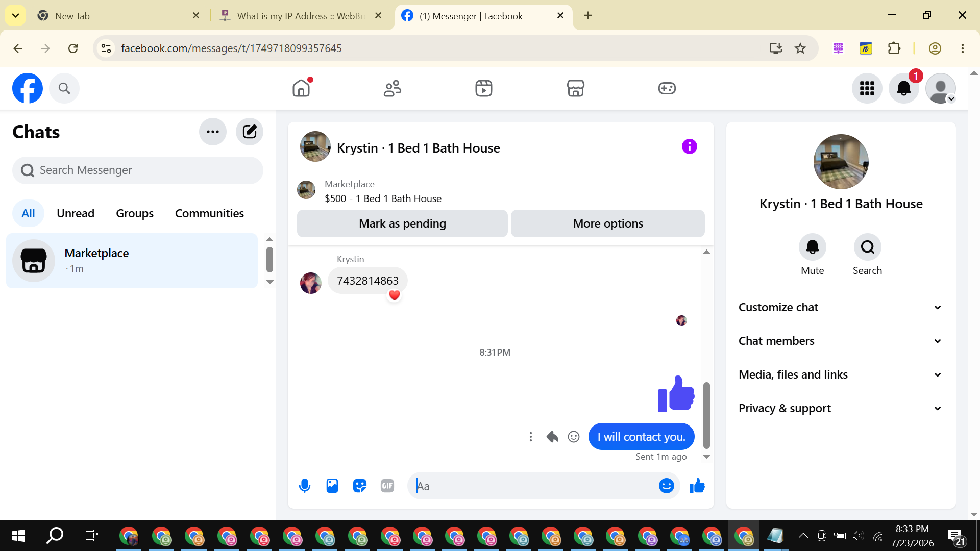Click the 7432814863 message bubble

[367, 281]
